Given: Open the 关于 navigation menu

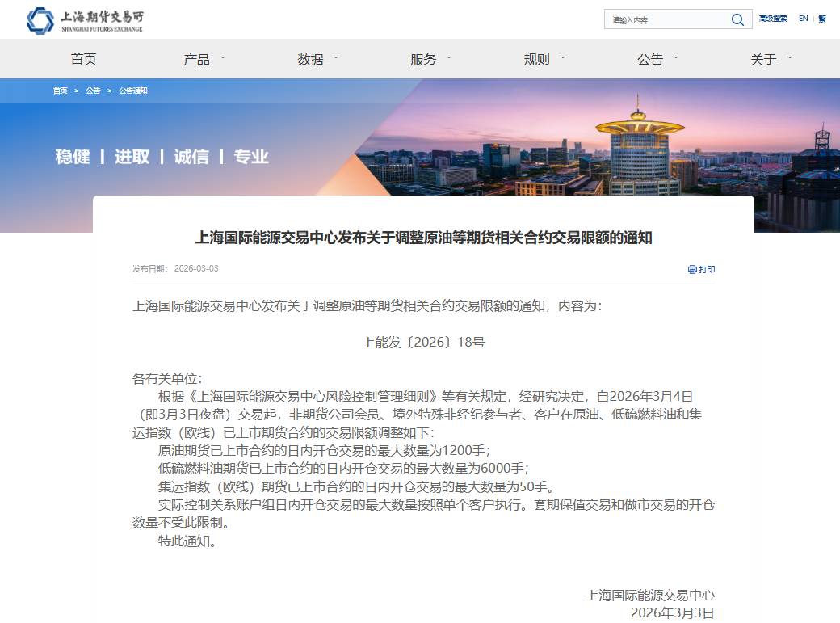Looking at the screenshot, I should (x=763, y=59).
